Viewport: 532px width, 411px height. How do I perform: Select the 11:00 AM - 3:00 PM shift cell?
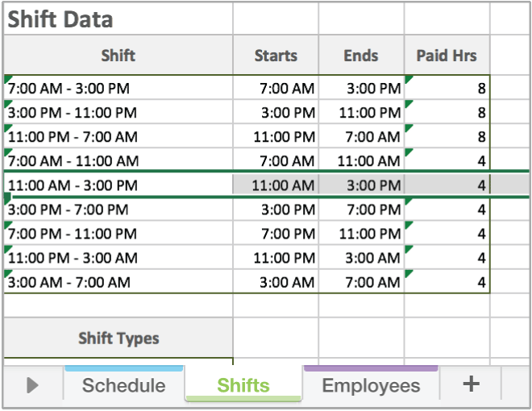coord(118,185)
